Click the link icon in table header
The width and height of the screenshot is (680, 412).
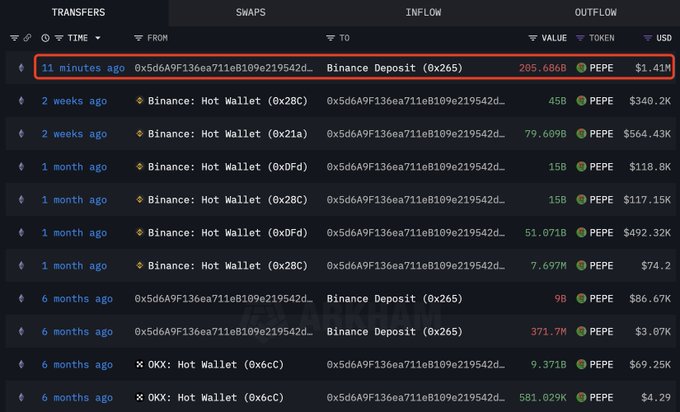pos(27,38)
